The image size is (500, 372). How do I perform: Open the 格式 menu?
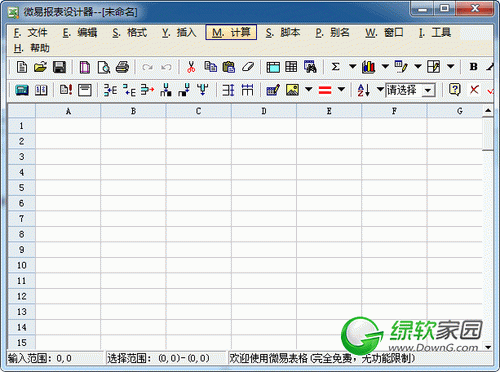pyautogui.click(x=130, y=32)
